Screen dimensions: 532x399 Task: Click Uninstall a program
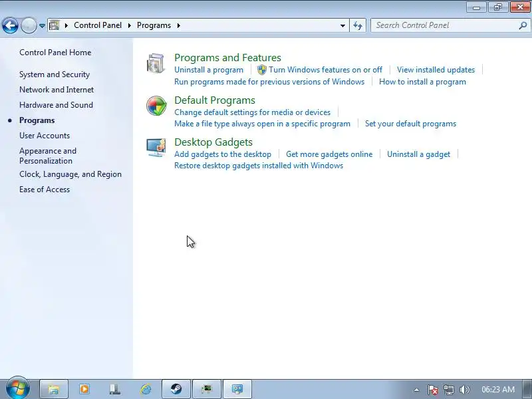tap(209, 70)
